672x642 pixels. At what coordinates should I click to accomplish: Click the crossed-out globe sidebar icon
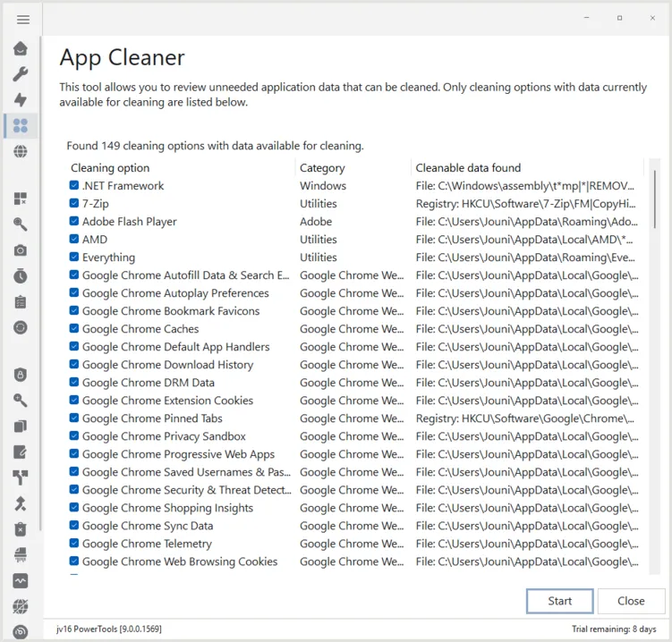point(21,606)
